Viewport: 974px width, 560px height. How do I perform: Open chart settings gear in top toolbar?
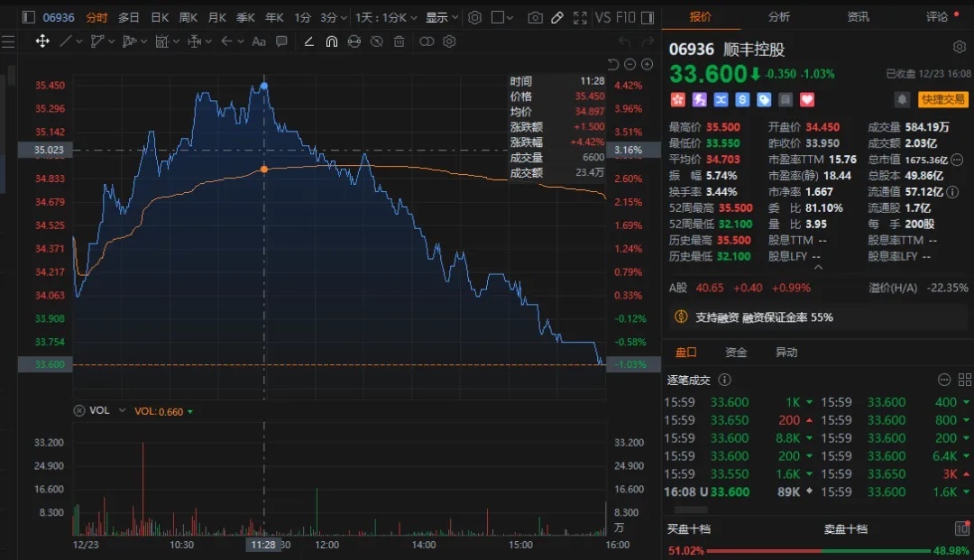tap(475, 18)
